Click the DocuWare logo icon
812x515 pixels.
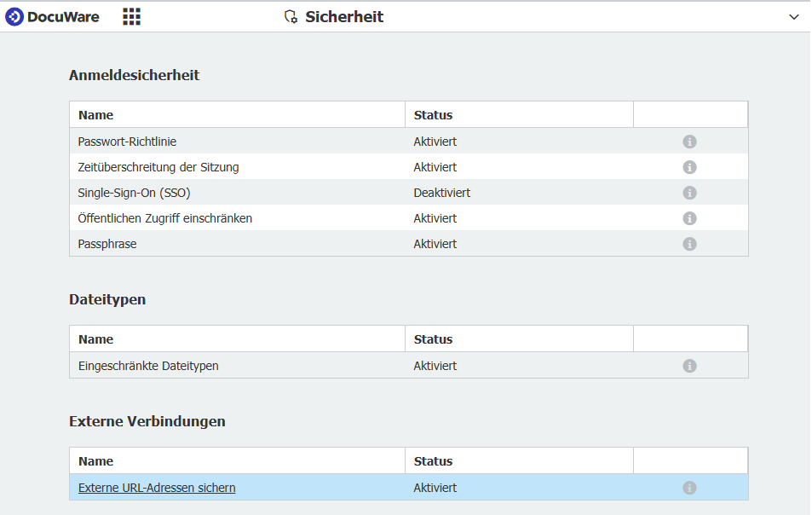coord(14,16)
